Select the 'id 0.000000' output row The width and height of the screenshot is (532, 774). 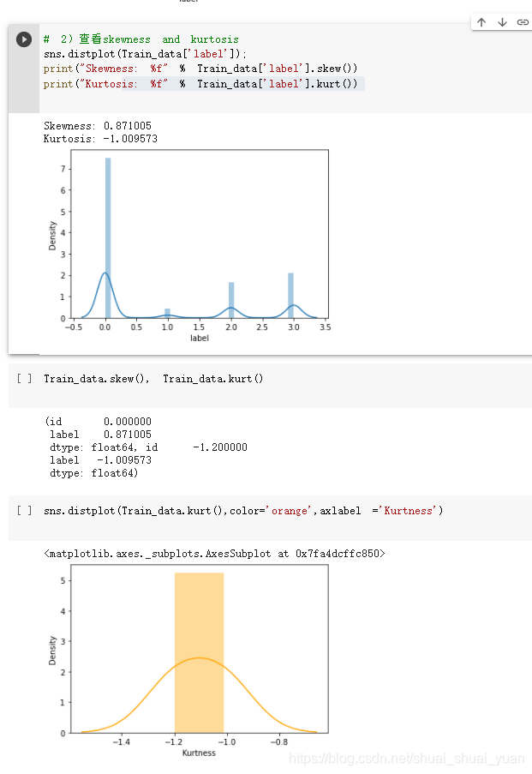(99, 422)
